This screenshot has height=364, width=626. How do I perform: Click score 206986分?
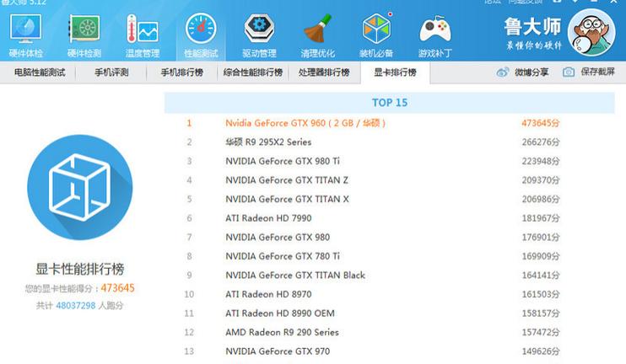tap(541, 200)
